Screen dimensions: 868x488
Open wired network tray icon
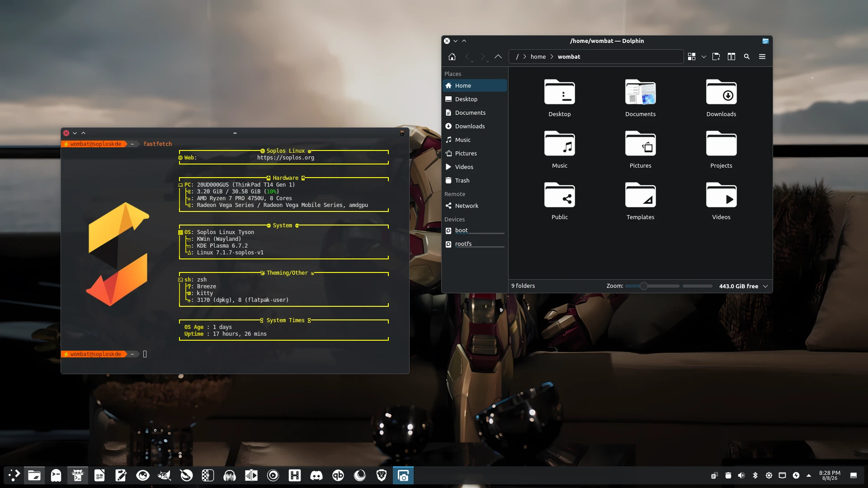(x=782, y=475)
